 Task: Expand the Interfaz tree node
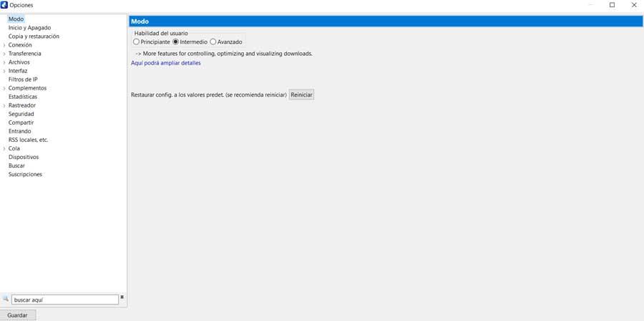(x=4, y=71)
